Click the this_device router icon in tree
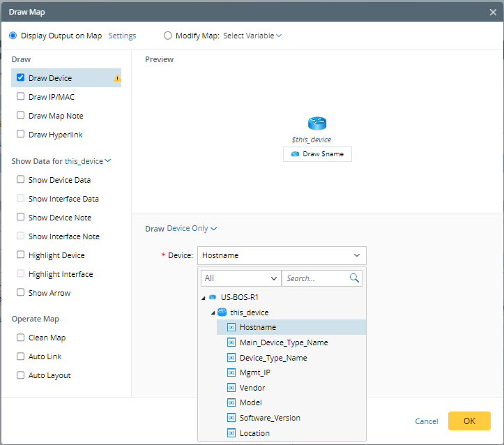 pyautogui.click(x=222, y=312)
